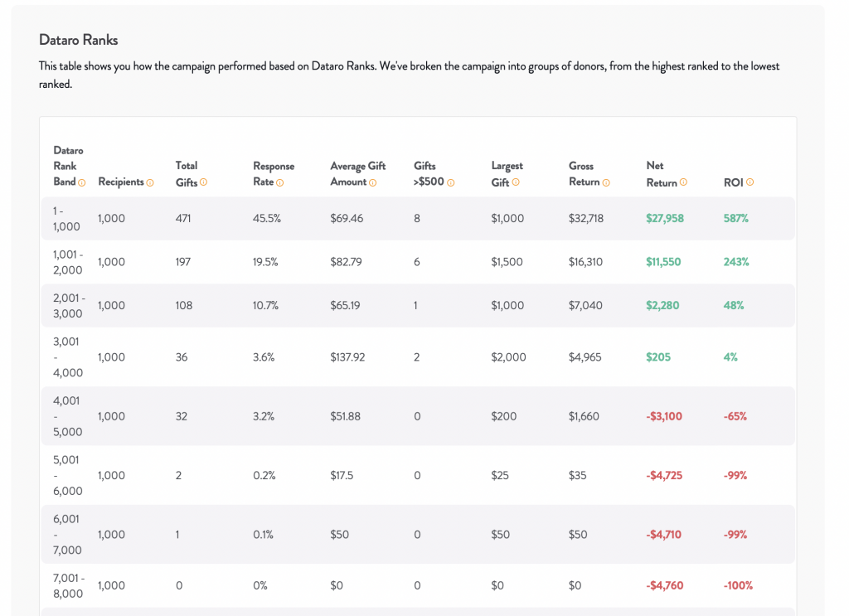
Task: Click the $4,965 gross return cell
Action: pos(585,357)
